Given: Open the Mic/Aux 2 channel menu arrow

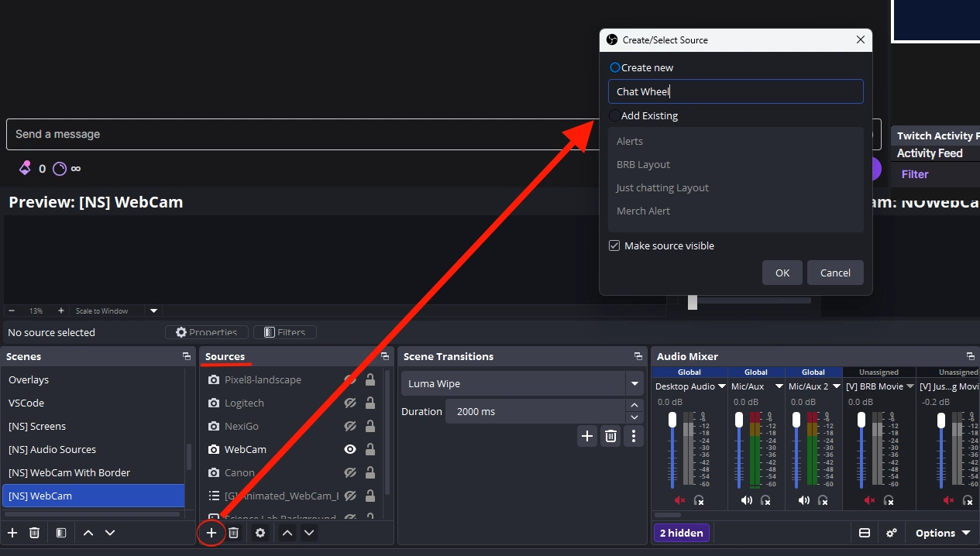Looking at the screenshot, I should click(837, 386).
